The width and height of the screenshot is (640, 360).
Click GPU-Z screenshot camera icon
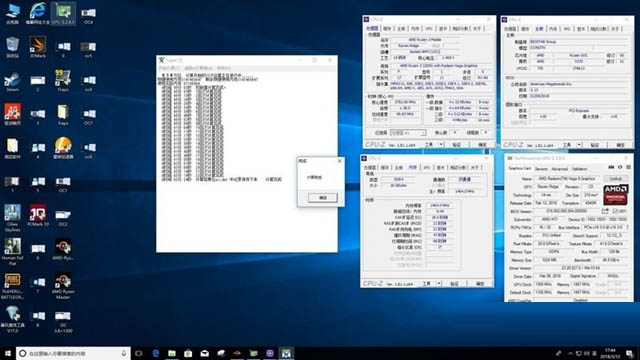coord(611,167)
